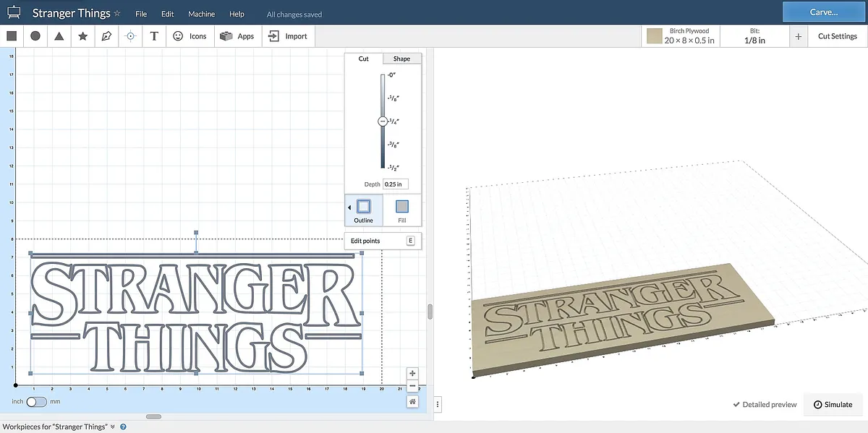
Task: Switch to the Shape tab
Action: pos(401,59)
